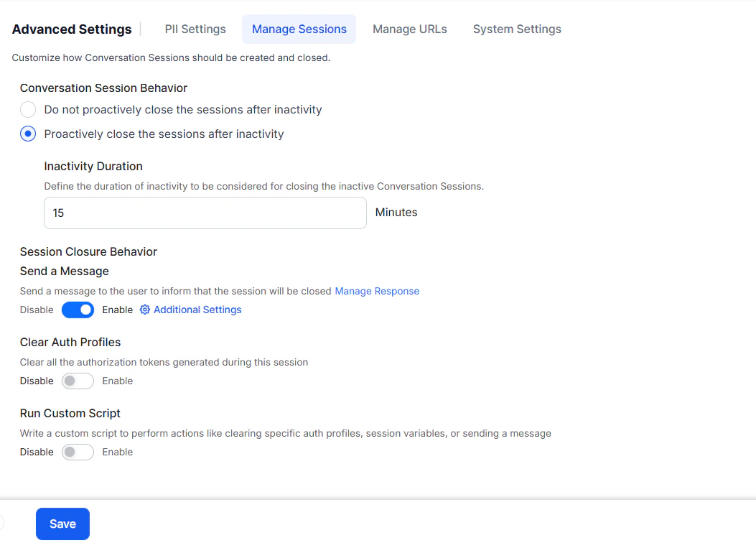Enable the Run Custom Script toggle
This screenshot has height=548, width=756.
78,452
